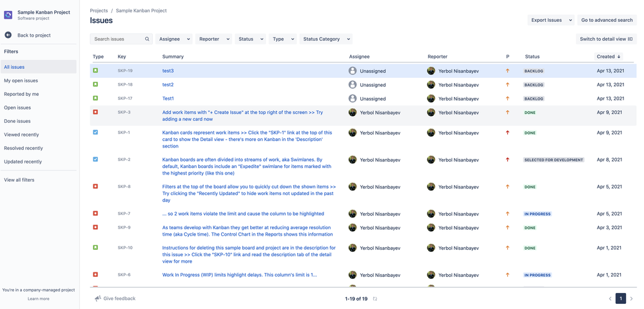This screenshot has height=309, width=644.
Task: Click the medium priority arrow for SKP-19
Action: 507,71
